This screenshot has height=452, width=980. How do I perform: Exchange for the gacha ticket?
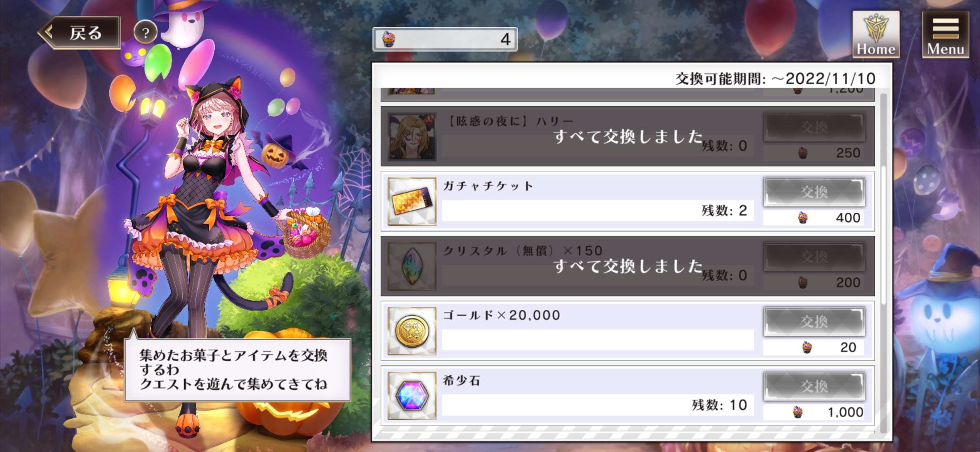[x=814, y=192]
